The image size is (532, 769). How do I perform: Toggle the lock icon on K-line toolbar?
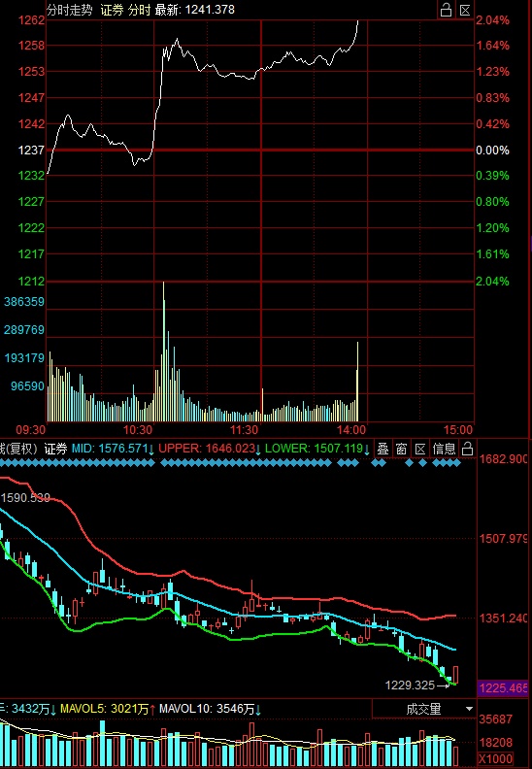click(467, 449)
